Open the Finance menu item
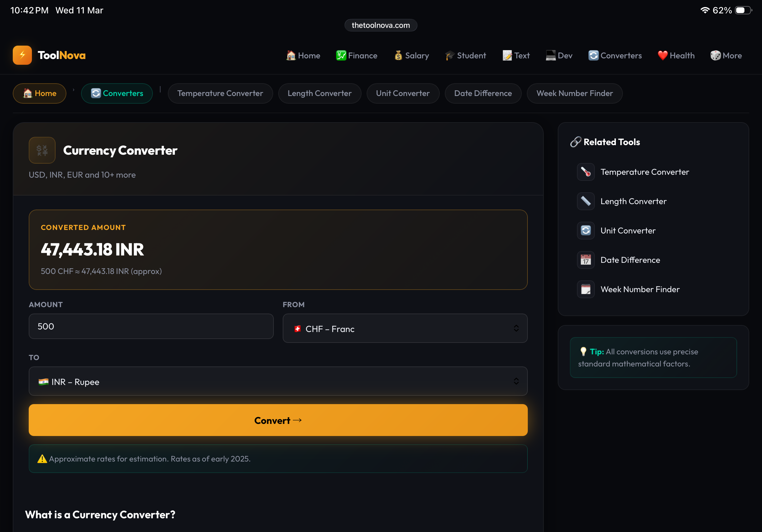The width and height of the screenshot is (762, 532). tap(357, 55)
